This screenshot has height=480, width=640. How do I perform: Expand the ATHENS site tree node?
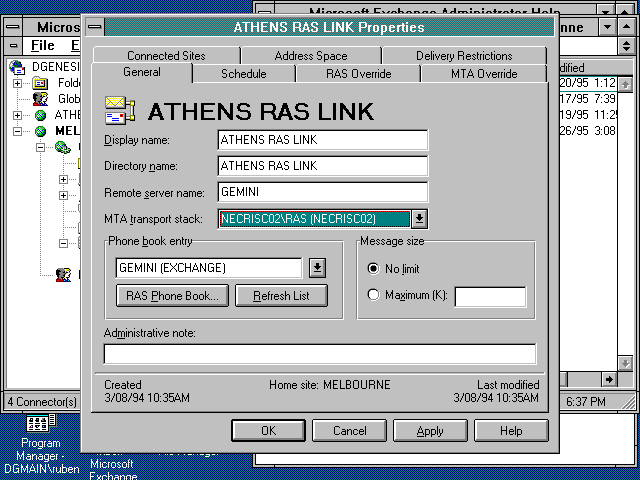(x=17, y=115)
